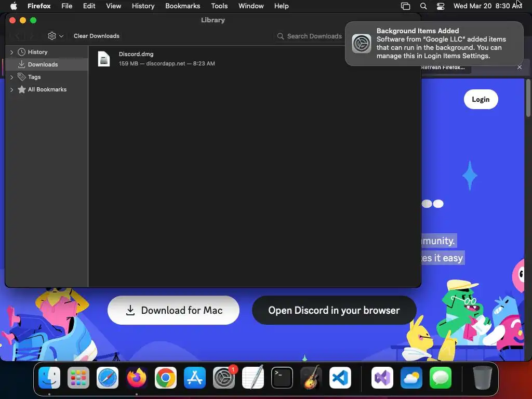This screenshot has width=532, height=399.
Task: Click the All Bookmarks star icon
Action: click(x=21, y=89)
